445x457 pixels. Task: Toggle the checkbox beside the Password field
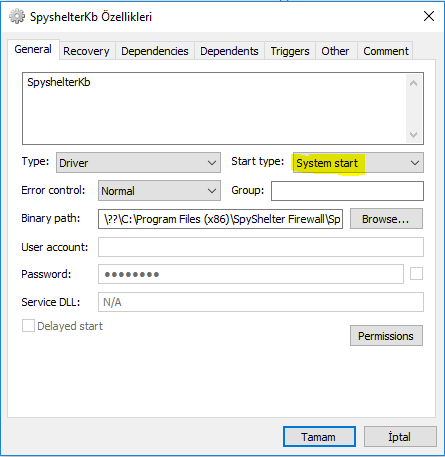416,274
